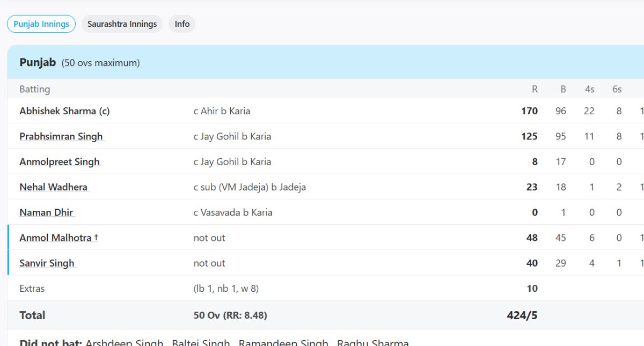Viewport: 644px width, 346px height.
Task: Select the Punjab Innings tab
Action: pos(41,24)
